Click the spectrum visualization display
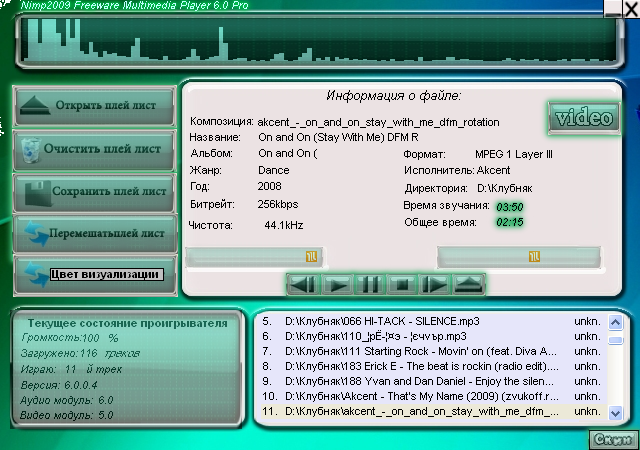The height and width of the screenshot is (450, 640). coord(320,40)
